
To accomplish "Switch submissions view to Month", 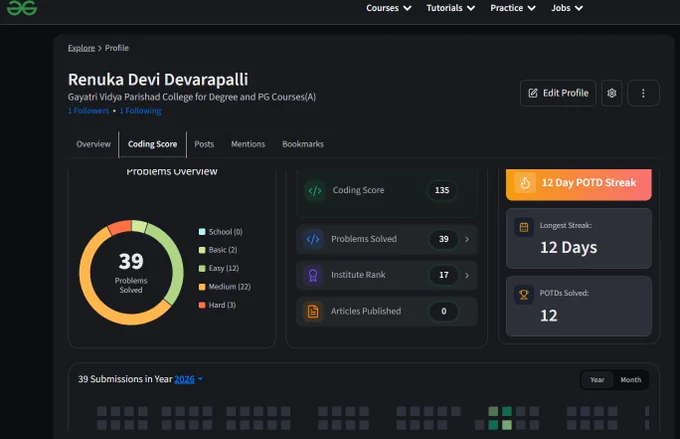I will pyautogui.click(x=631, y=380).
